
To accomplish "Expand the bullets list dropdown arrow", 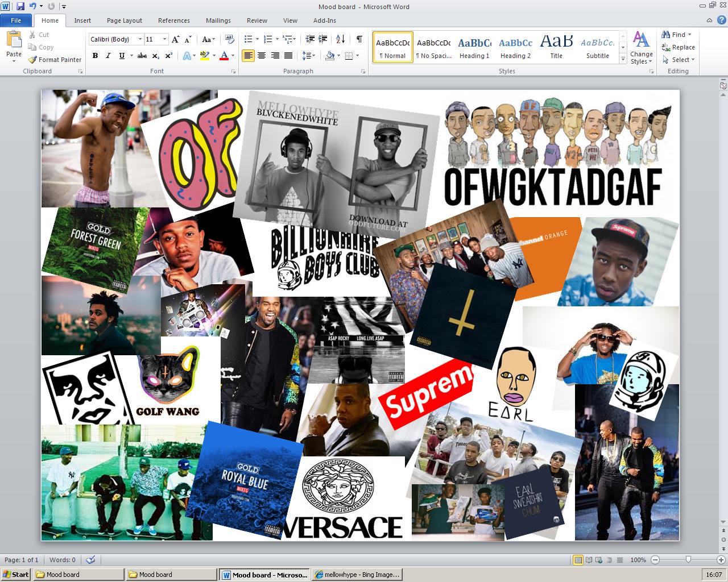I will pyautogui.click(x=258, y=39).
